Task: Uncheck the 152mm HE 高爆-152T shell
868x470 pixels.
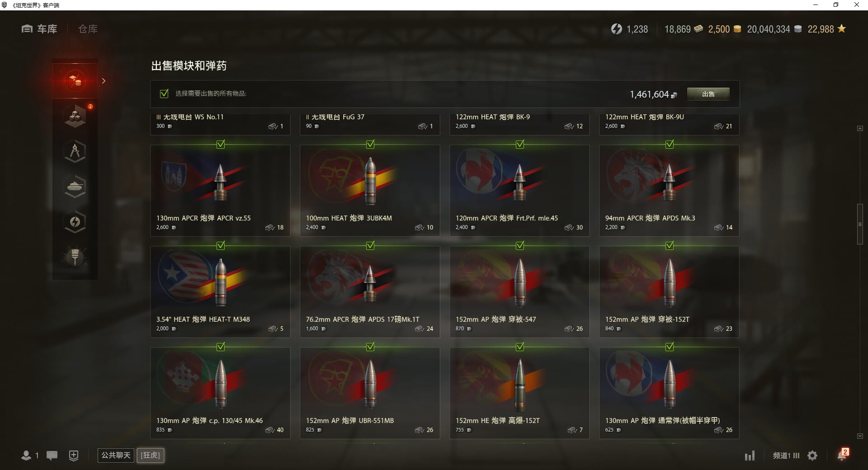Action: tap(520, 347)
